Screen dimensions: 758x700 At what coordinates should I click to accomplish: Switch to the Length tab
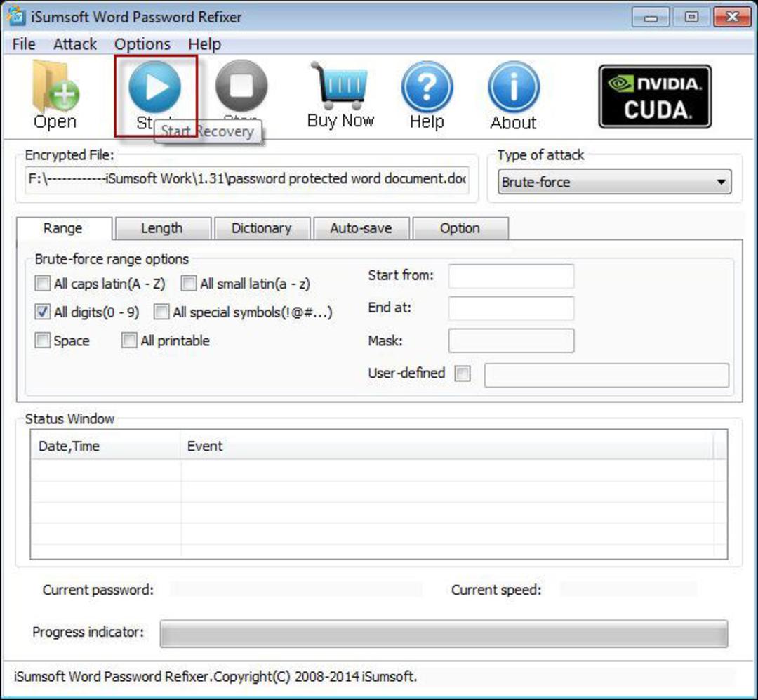click(162, 228)
